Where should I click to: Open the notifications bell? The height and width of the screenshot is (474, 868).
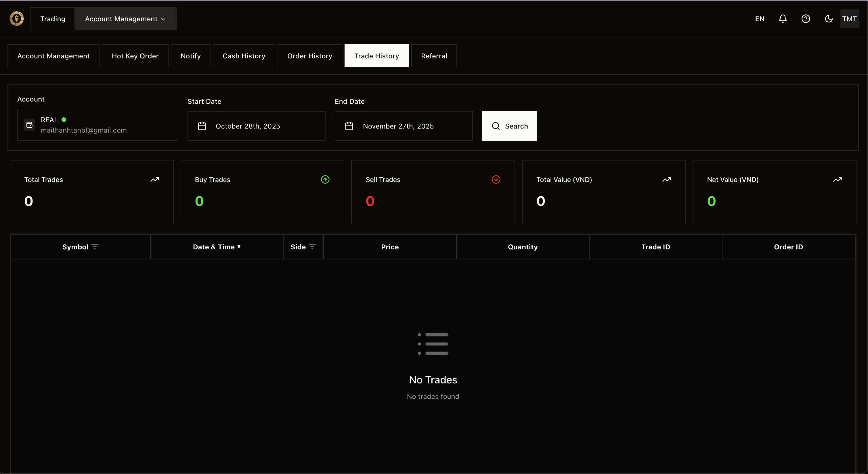[782, 18]
